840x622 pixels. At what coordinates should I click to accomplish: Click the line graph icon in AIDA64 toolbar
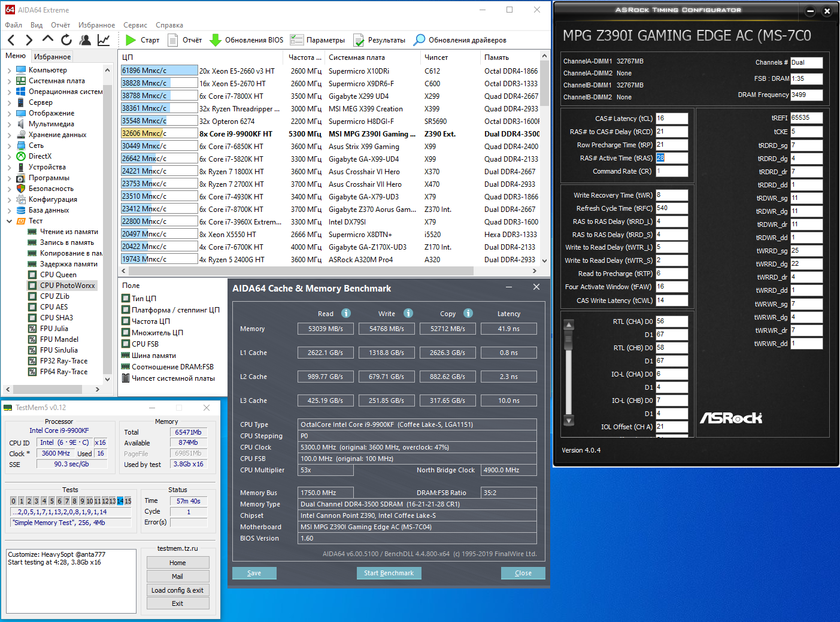(x=104, y=40)
